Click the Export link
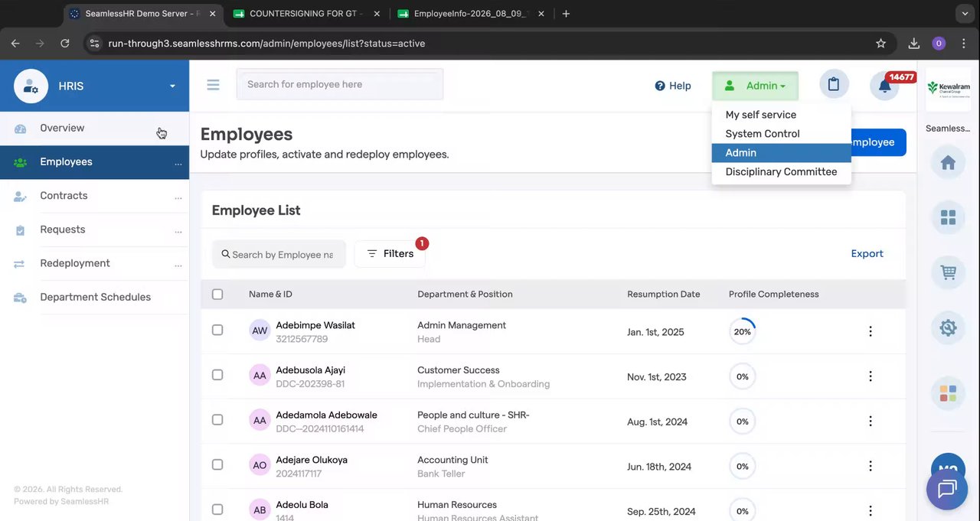 tap(867, 253)
